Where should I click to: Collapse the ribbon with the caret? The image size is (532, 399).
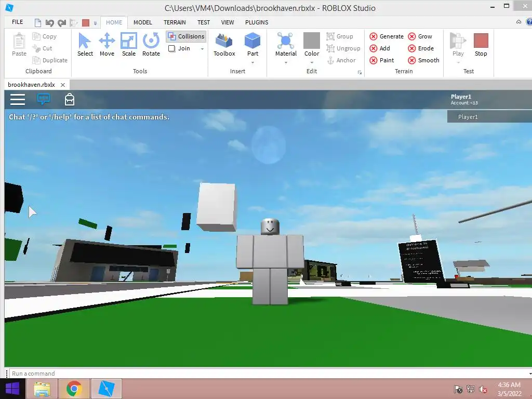click(x=518, y=22)
